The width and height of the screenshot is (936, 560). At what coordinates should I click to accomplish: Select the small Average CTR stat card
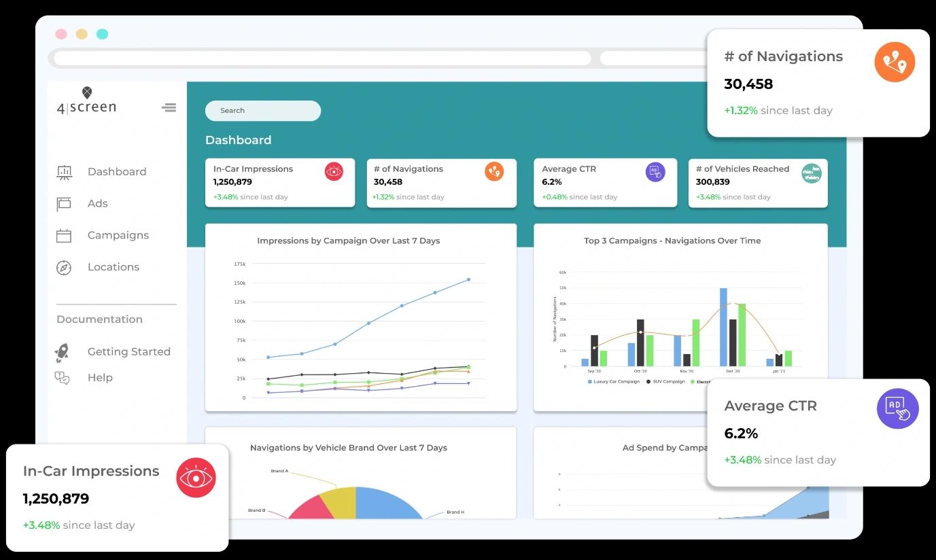coord(605,183)
